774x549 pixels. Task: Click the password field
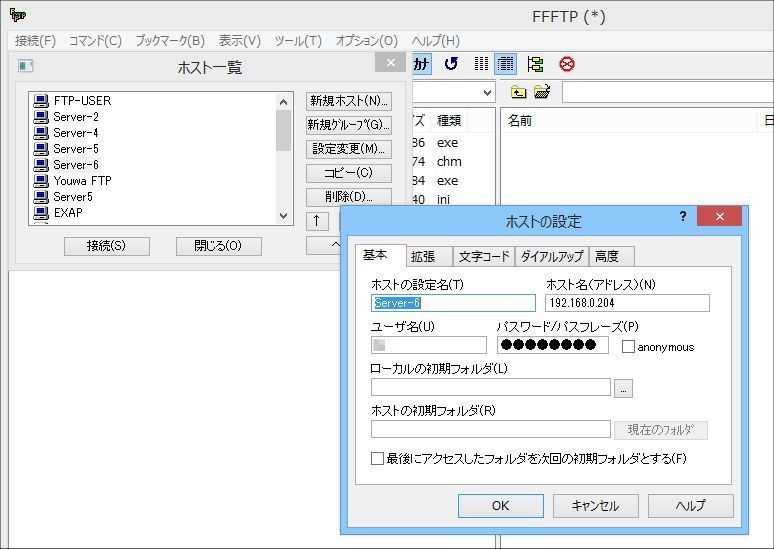click(x=552, y=345)
